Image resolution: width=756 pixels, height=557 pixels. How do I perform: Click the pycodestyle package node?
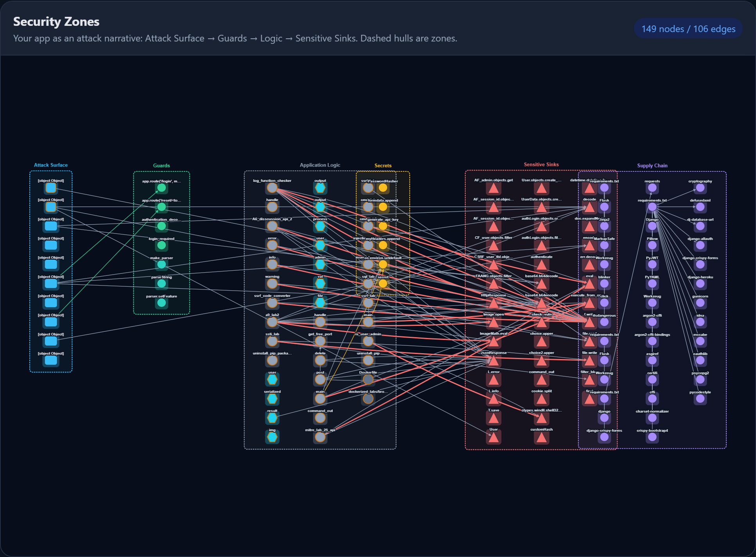[700, 399]
